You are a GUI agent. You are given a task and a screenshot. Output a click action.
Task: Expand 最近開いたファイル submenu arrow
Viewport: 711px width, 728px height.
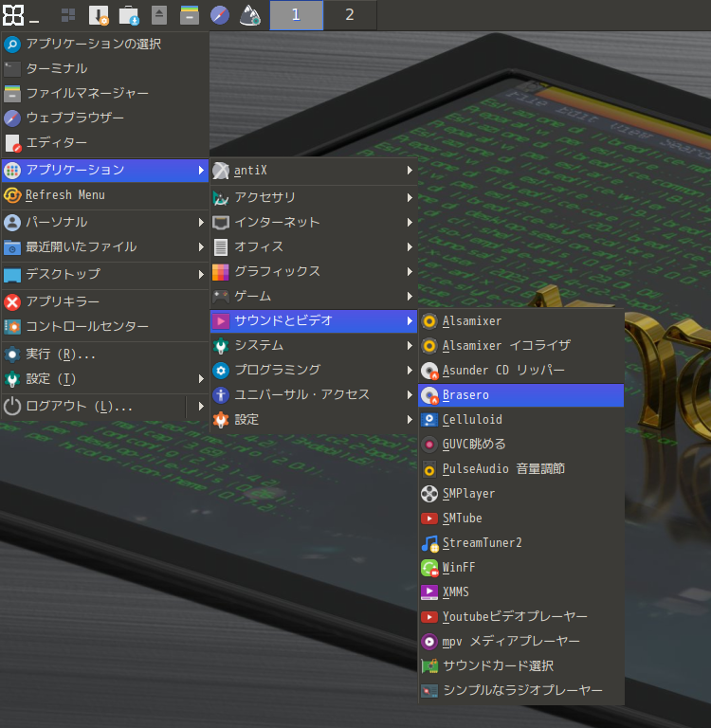click(x=201, y=247)
